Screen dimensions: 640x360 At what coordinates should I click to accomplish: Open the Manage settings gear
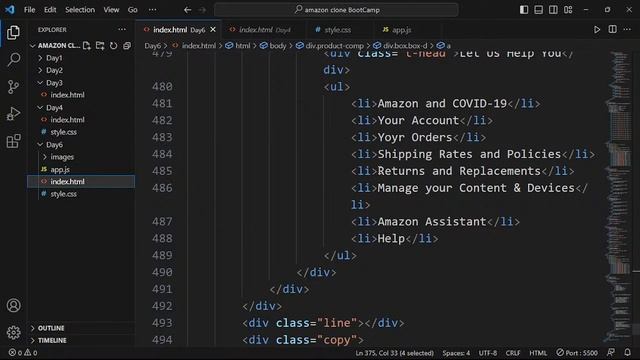click(x=13, y=333)
